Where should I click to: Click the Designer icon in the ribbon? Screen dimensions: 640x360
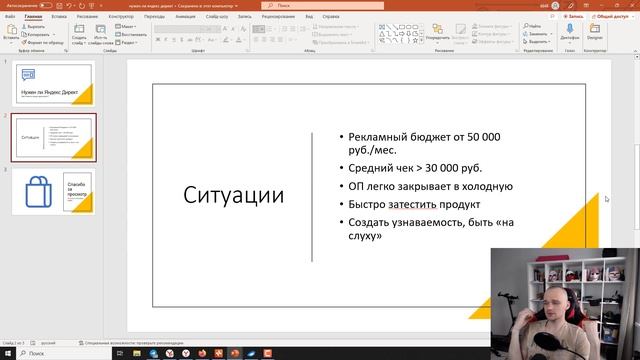coord(595,29)
